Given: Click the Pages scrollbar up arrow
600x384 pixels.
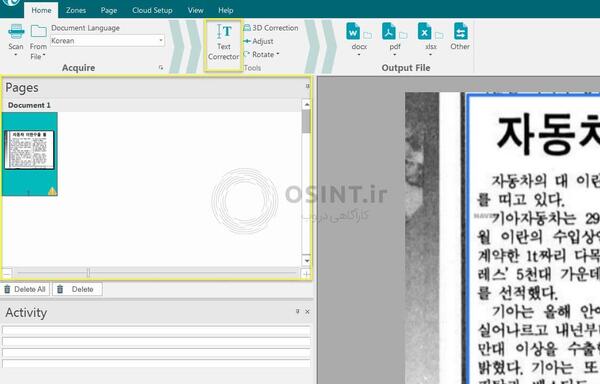Looking at the screenshot, I should [307, 104].
